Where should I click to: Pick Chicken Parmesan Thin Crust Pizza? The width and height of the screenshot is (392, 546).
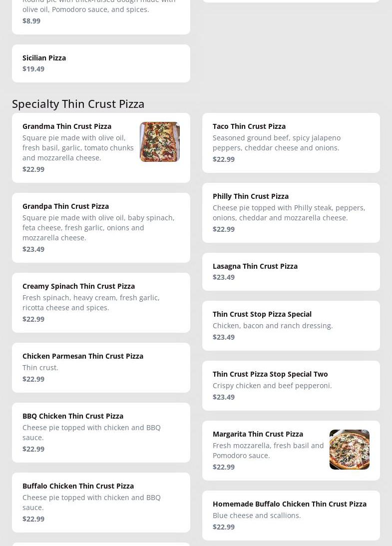83,356
